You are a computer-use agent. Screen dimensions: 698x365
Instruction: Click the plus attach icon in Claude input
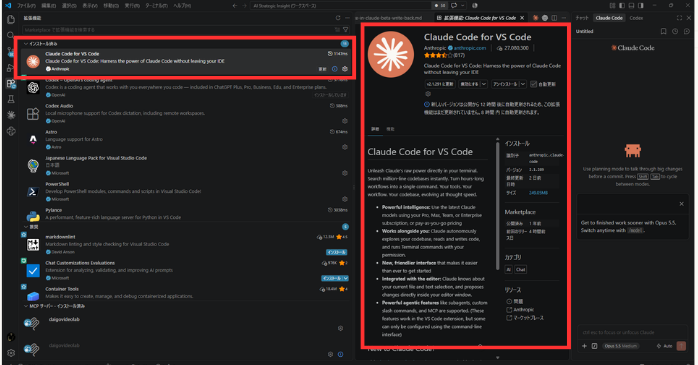(584, 346)
